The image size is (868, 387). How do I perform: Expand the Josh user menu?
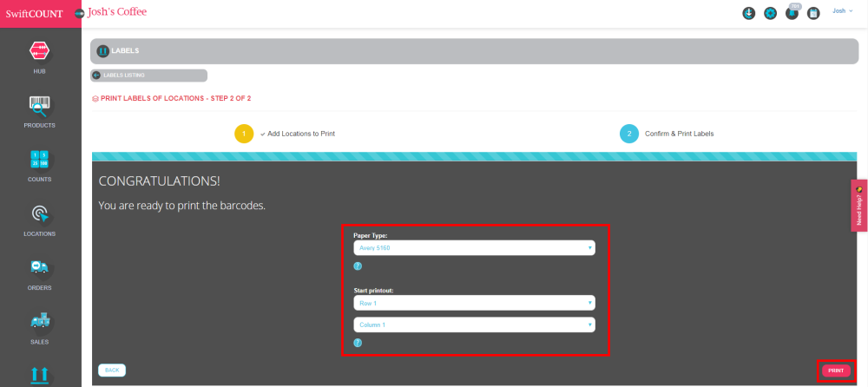coord(843,10)
